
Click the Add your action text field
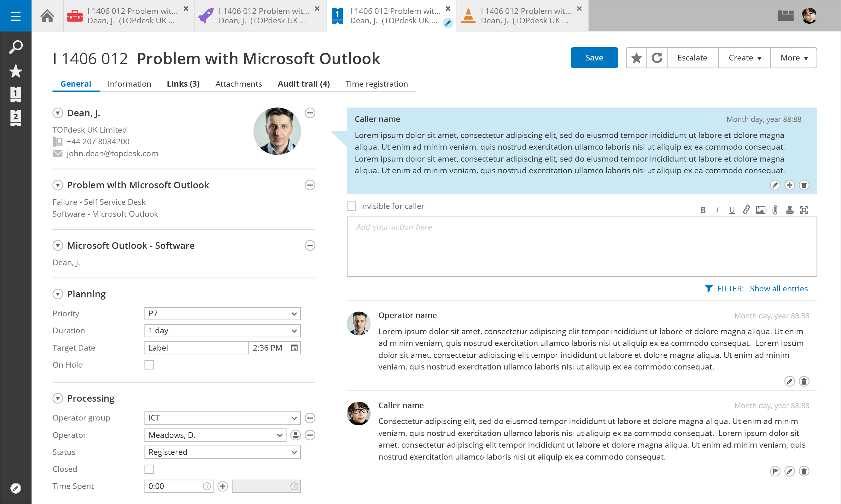point(581,247)
